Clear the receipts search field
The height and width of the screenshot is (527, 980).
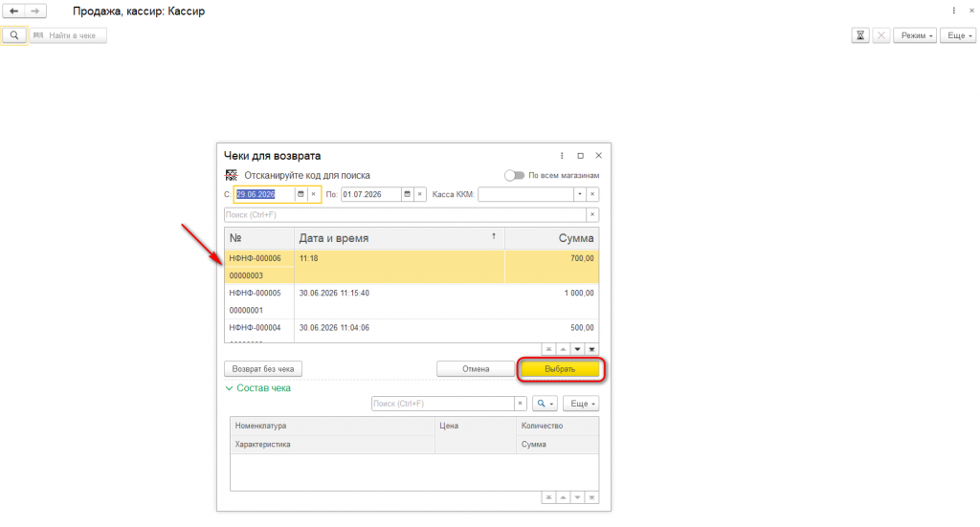pos(592,215)
